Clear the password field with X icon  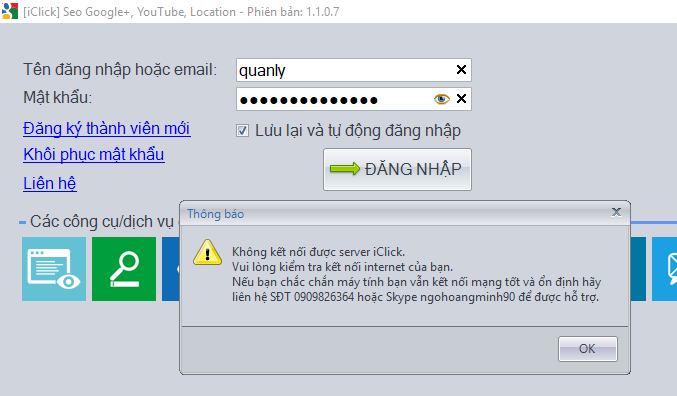[461, 99]
